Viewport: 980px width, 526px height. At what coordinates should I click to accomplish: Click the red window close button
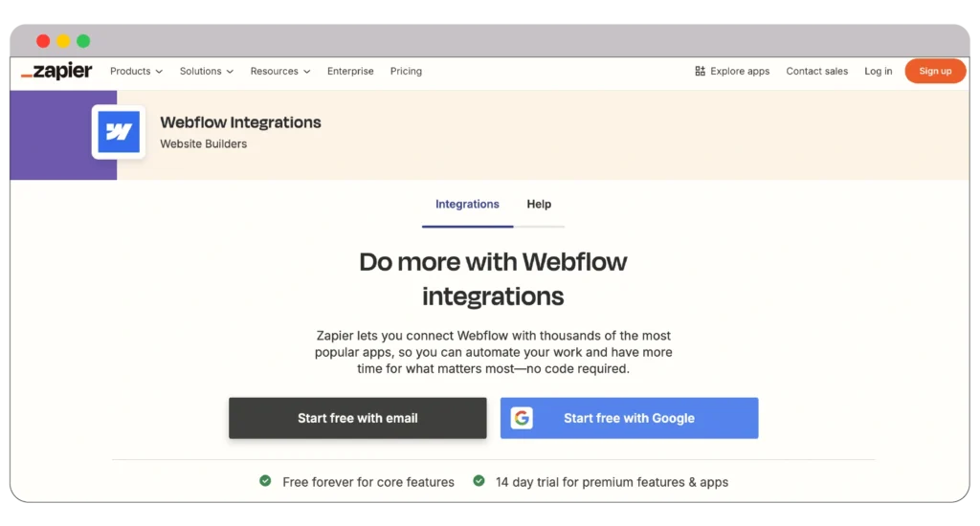pyautogui.click(x=43, y=41)
